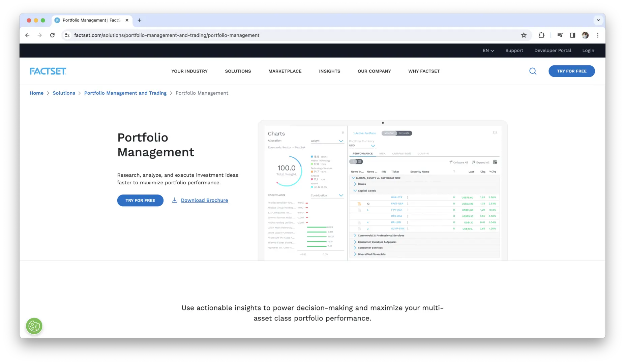
Task: Open the SOLUTIONS menu
Action: pos(238,71)
